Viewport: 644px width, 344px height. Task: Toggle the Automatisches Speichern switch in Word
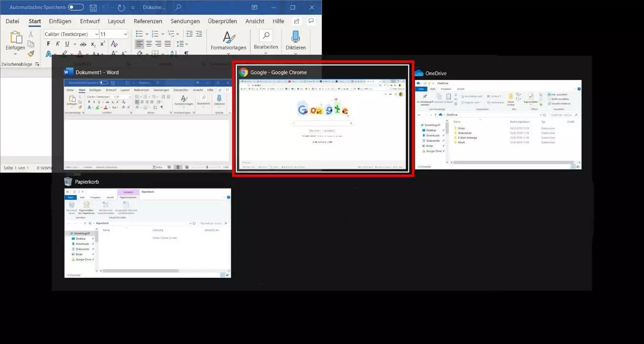(x=76, y=8)
